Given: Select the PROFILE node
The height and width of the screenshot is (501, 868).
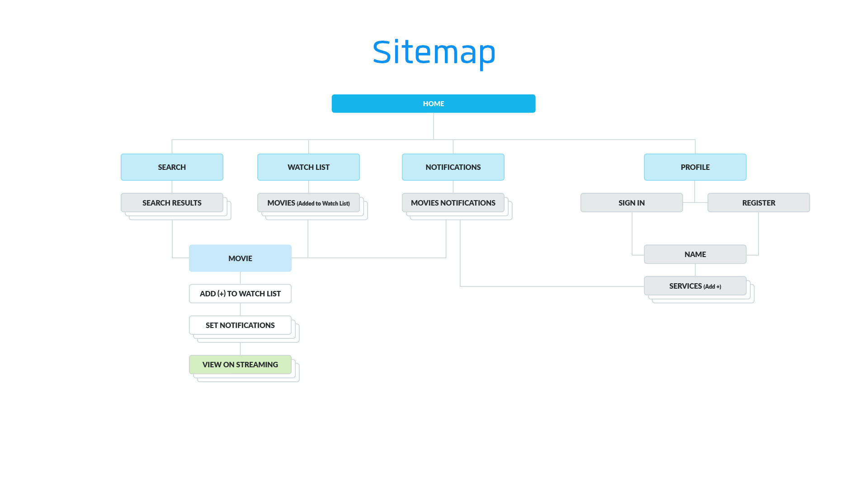Looking at the screenshot, I should [695, 167].
